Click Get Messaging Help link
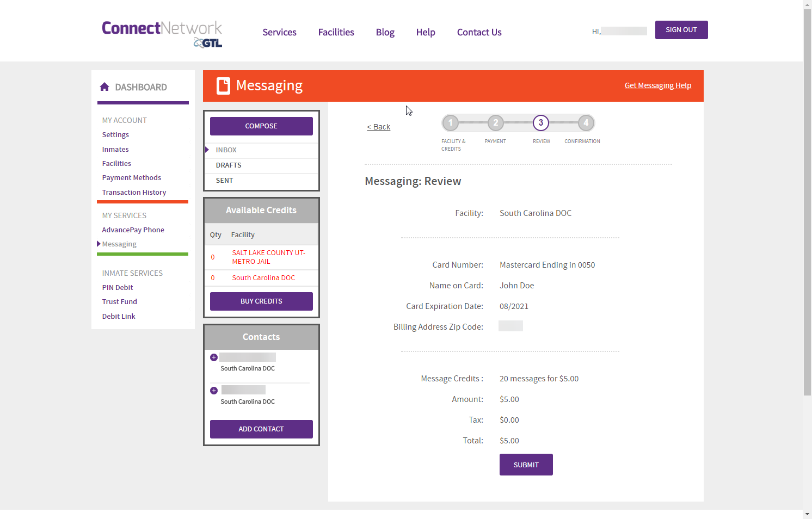The image size is (812, 519). point(658,85)
